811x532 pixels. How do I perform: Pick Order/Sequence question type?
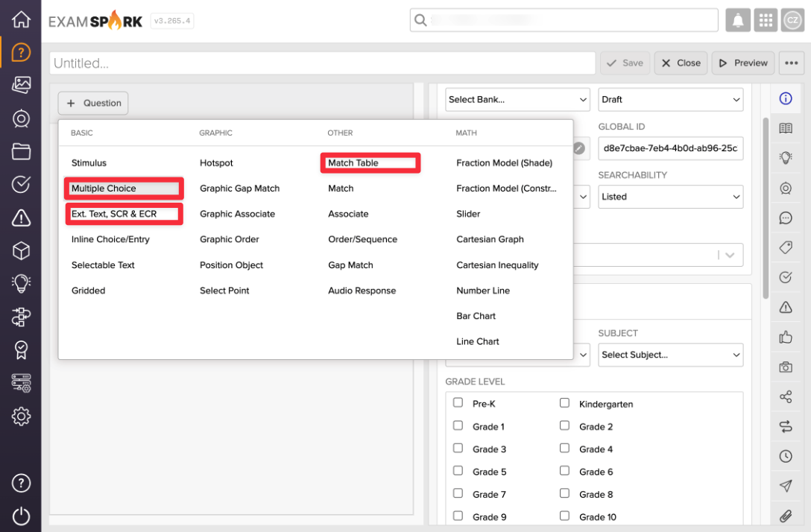[362, 239]
